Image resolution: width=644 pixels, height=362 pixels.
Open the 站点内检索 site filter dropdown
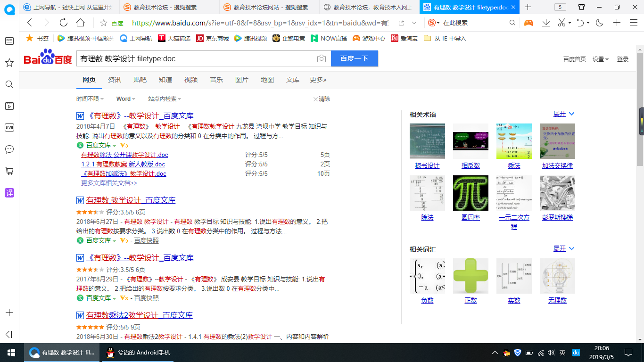click(x=165, y=99)
